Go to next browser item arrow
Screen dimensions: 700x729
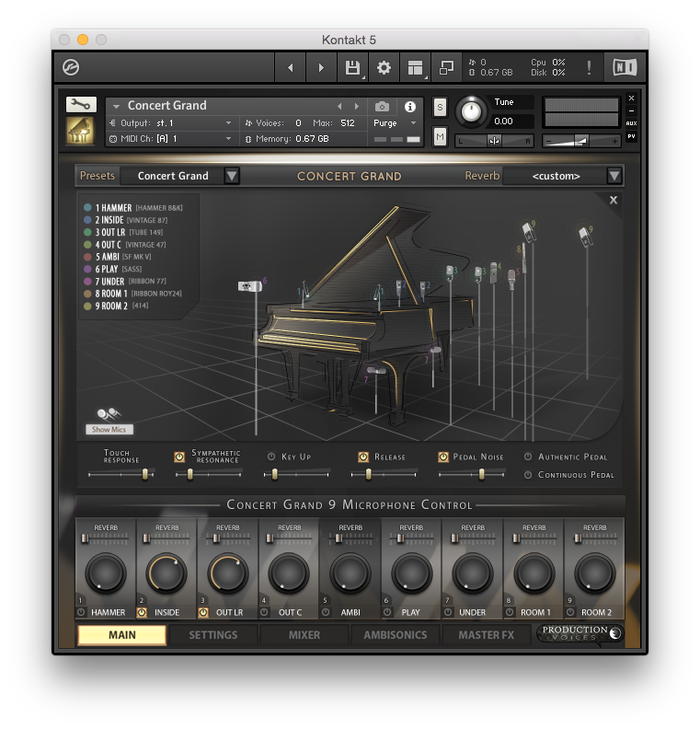click(321, 68)
